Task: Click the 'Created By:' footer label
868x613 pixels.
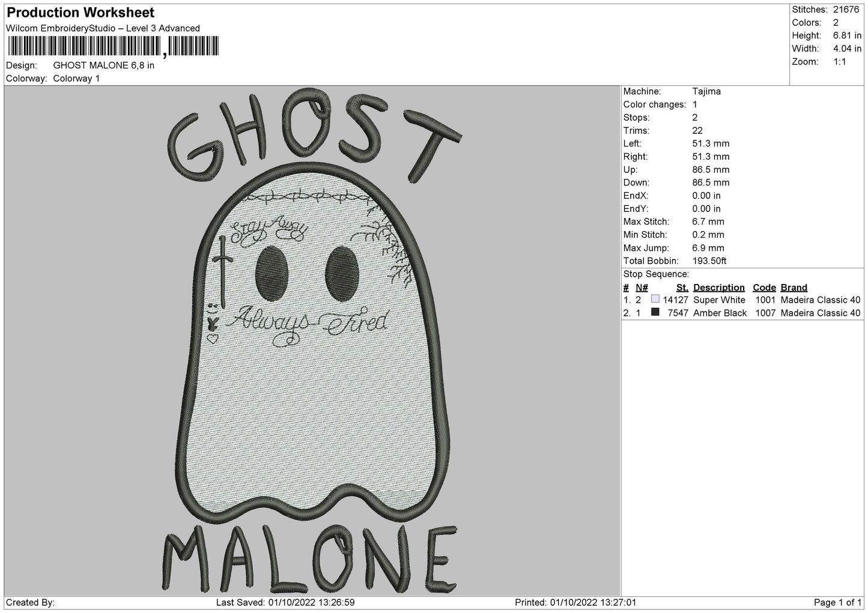Action: (x=31, y=603)
